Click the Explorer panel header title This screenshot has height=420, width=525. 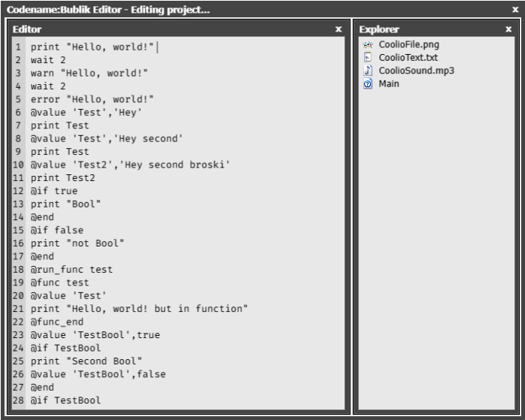(x=379, y=29)
